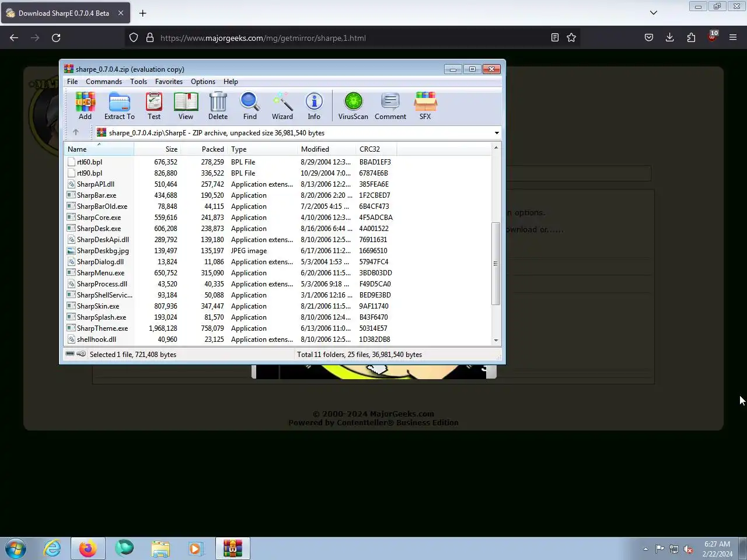Launch the Wizard wand tool
The height and width of the screenshot is (560, 747).
click(x=282, y=106)
